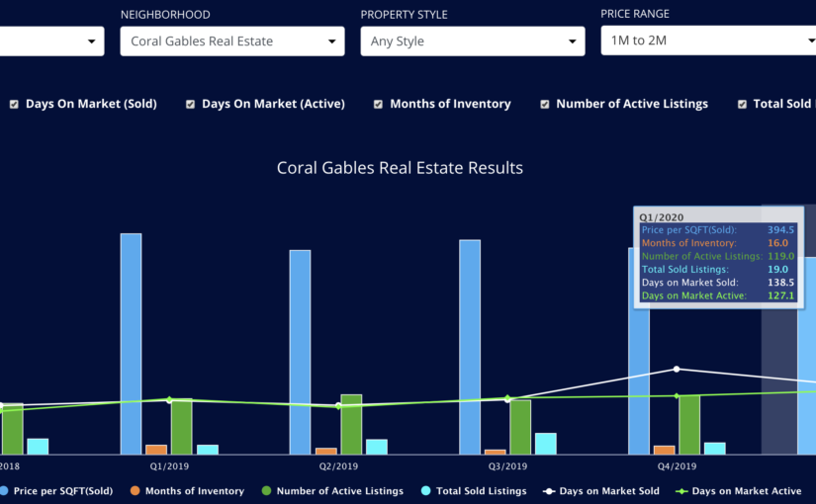The width and height of the screenshot is (816, 504).
Task: Toggle the Days On Market (Sold) checkbox
Action: (x=14, y=105)
